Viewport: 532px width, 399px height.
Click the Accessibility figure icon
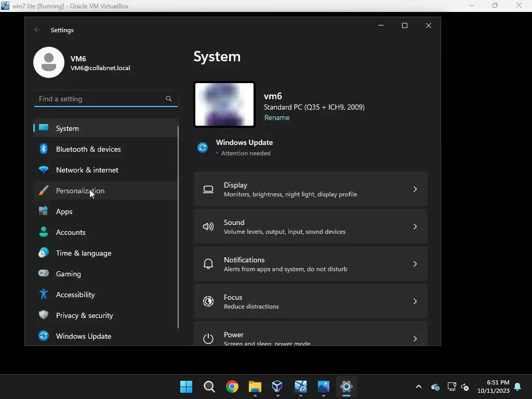44,294
